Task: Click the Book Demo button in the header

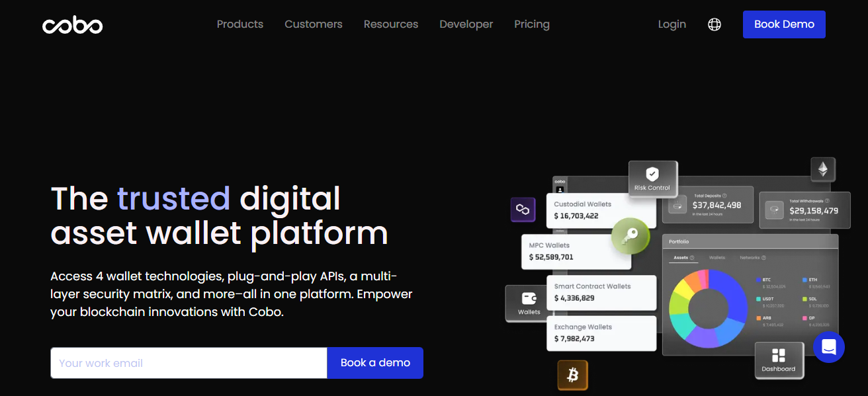Action: pyautogui.click(x=784, y=24)
